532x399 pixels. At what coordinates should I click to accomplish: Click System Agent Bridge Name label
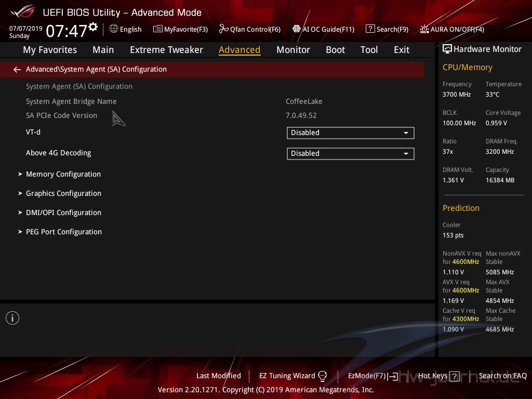[x=71, y=101]
